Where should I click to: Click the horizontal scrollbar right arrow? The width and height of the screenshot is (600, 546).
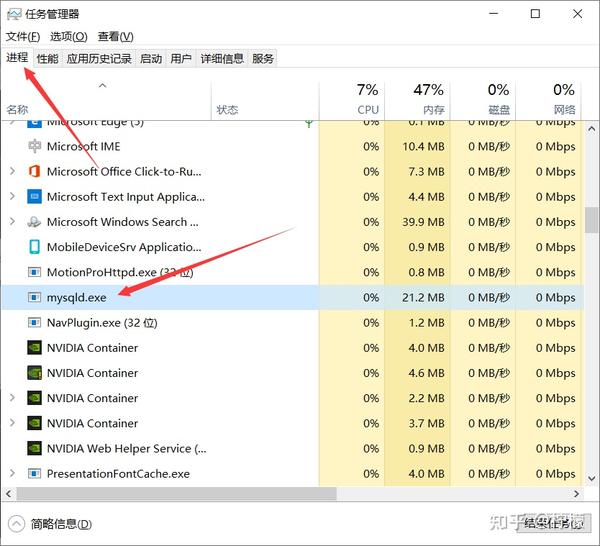pyautogui.click(x=576, y=494)
